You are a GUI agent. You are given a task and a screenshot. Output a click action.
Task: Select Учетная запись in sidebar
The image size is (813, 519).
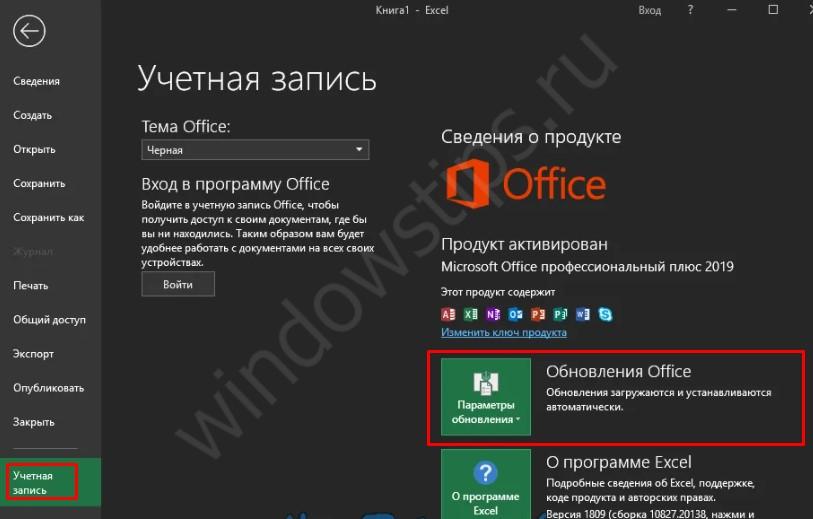[x=50, y=482]
